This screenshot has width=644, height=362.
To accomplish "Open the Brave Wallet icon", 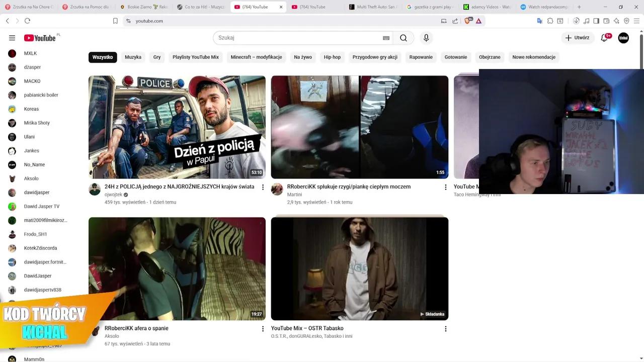I will tap(606, 21).
